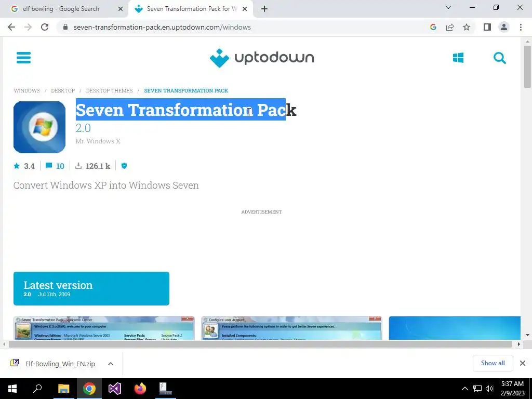The image size is (532, 399).
Task: Click the Mr. Windows X author link
Action: point(98,141)
